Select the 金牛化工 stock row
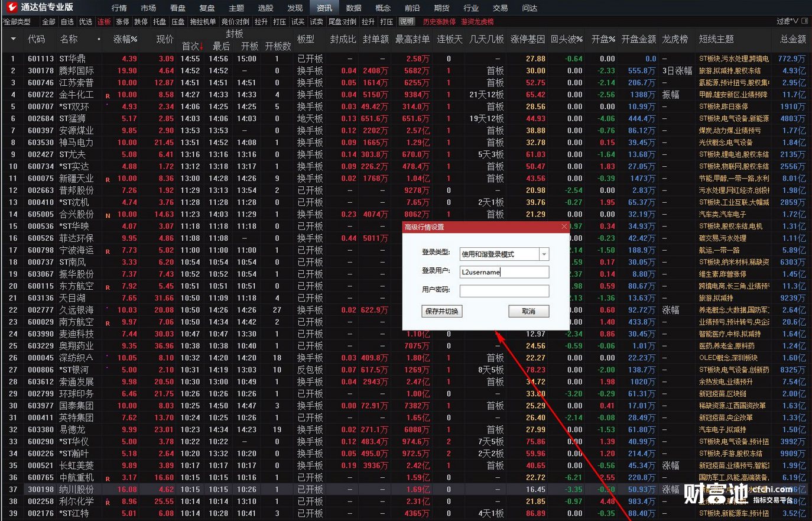The height and width of the screenshot is (521, 812). coord(406,95)
